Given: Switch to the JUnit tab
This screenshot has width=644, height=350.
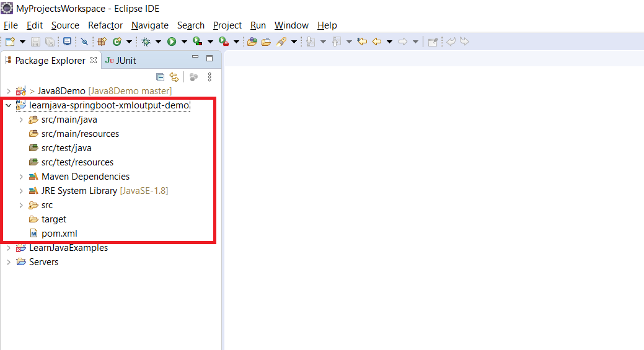Looking at the screenshot, I should [121, 60].
